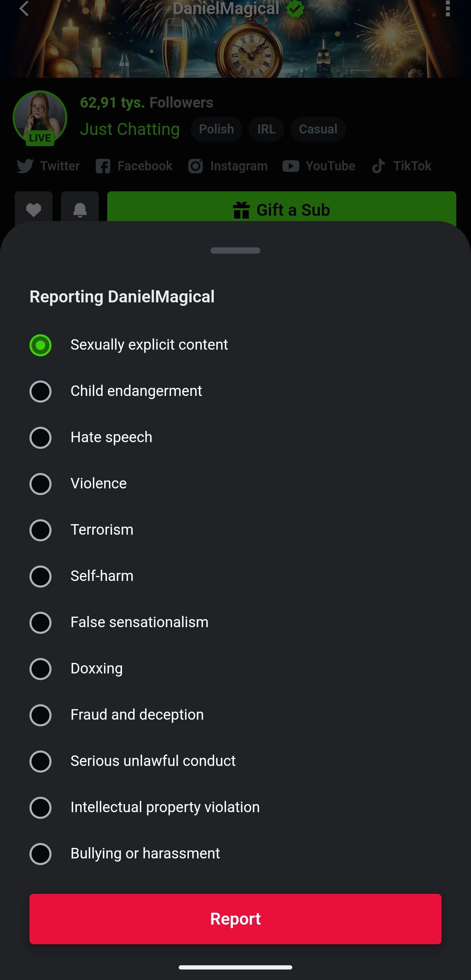Choose Fraud and deception option

pos(41,715)
